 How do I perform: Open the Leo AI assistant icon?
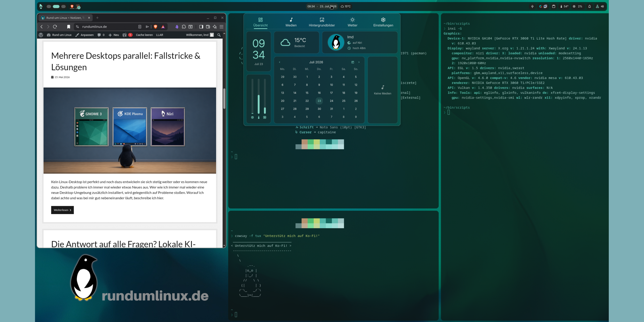click(215, 27)
